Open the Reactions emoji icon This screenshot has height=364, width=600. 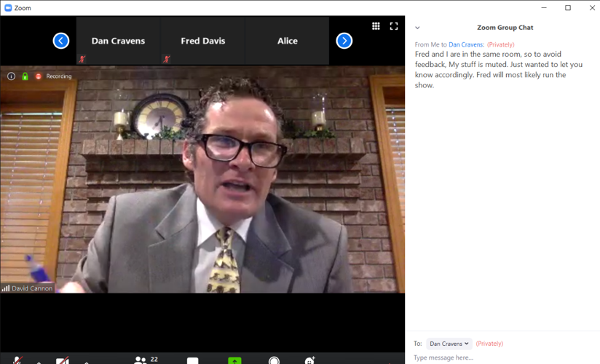click(x=309, y=360)
